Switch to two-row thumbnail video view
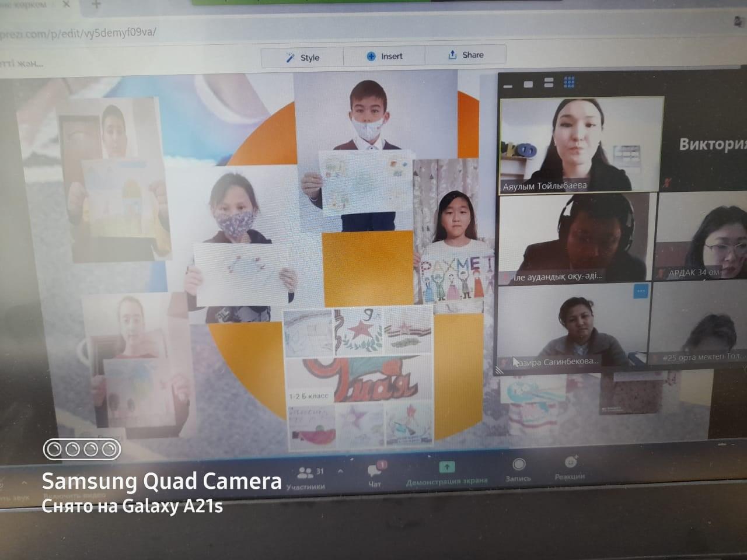Screen dimensions: 747x560 click(549, 83)
